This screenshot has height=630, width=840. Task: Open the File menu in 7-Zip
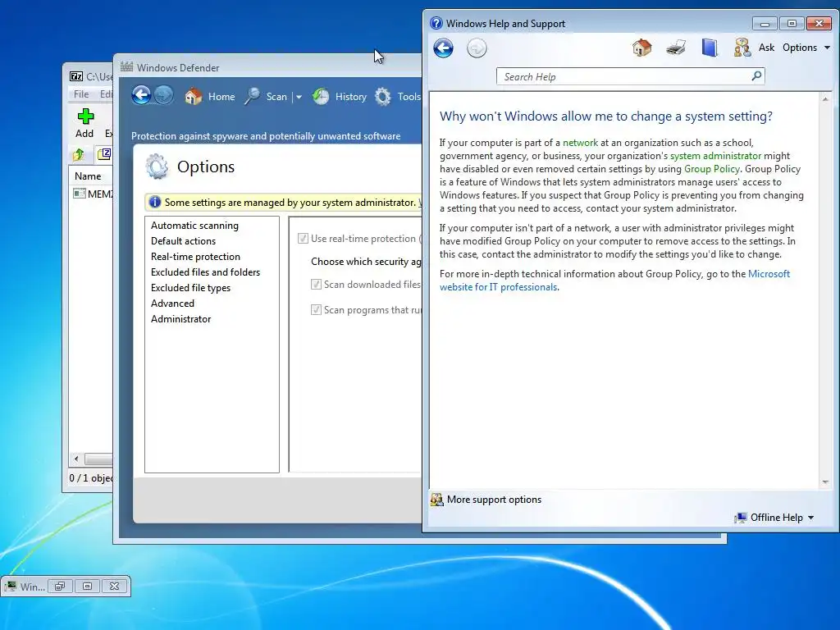click(x=81, y=94)
